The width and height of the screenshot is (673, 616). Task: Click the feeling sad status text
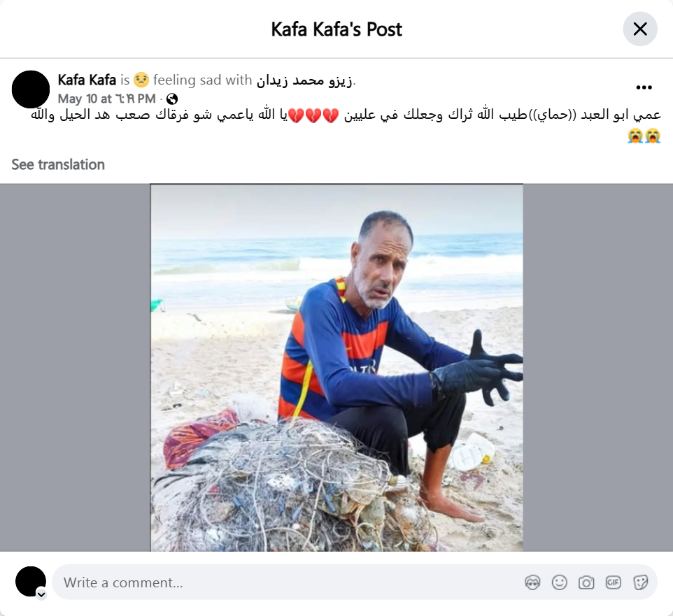[202, 80]
